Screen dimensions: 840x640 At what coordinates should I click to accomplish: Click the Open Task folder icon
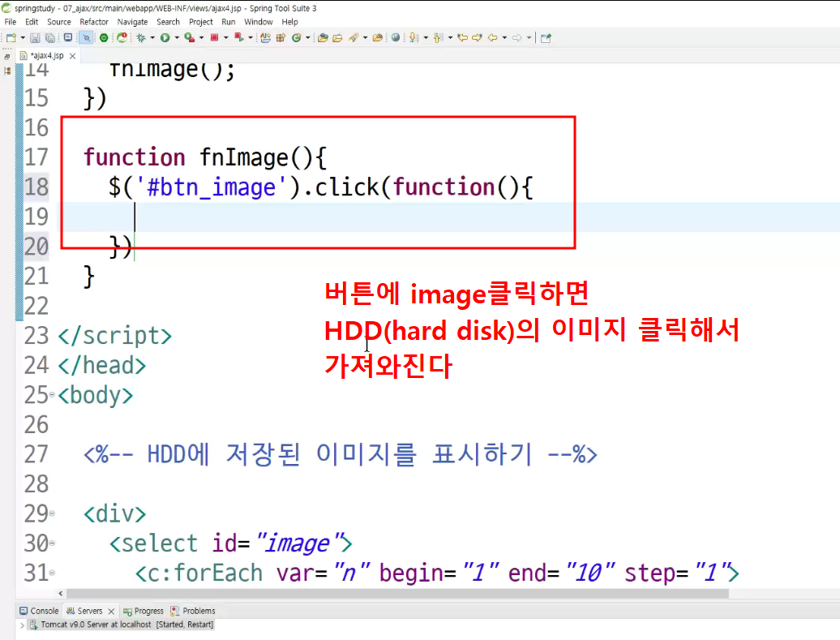coord(323,37)
